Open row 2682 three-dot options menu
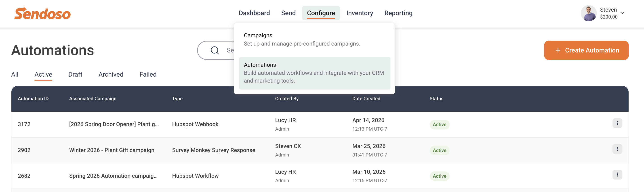The width and height of the screenshot is (644, 192). click(x=617, y=175)
